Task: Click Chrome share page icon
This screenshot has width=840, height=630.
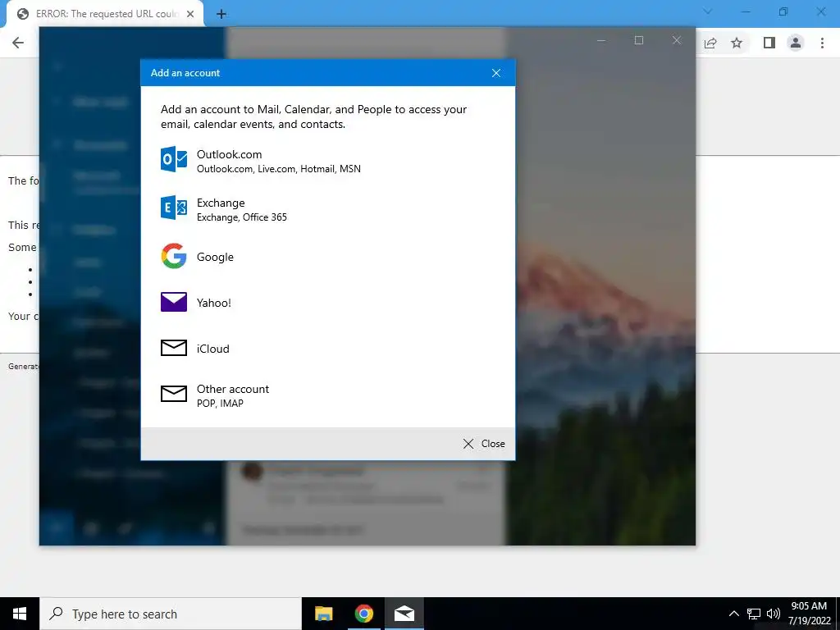Action: (710, 43)
